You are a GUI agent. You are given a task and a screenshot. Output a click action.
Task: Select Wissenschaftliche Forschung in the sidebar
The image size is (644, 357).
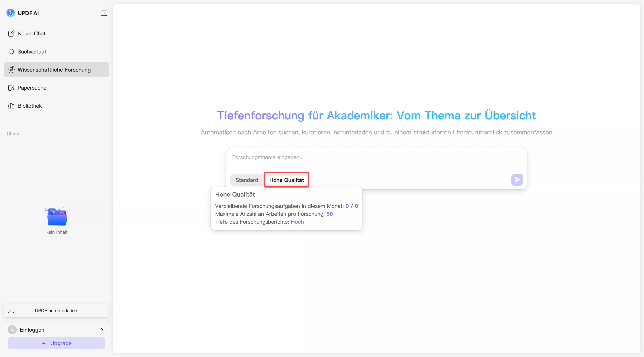click(54, 69)
